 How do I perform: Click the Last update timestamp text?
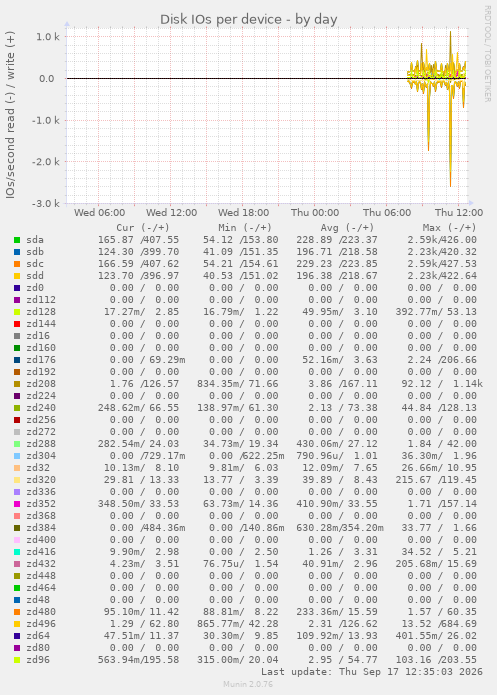pos(372,672)
